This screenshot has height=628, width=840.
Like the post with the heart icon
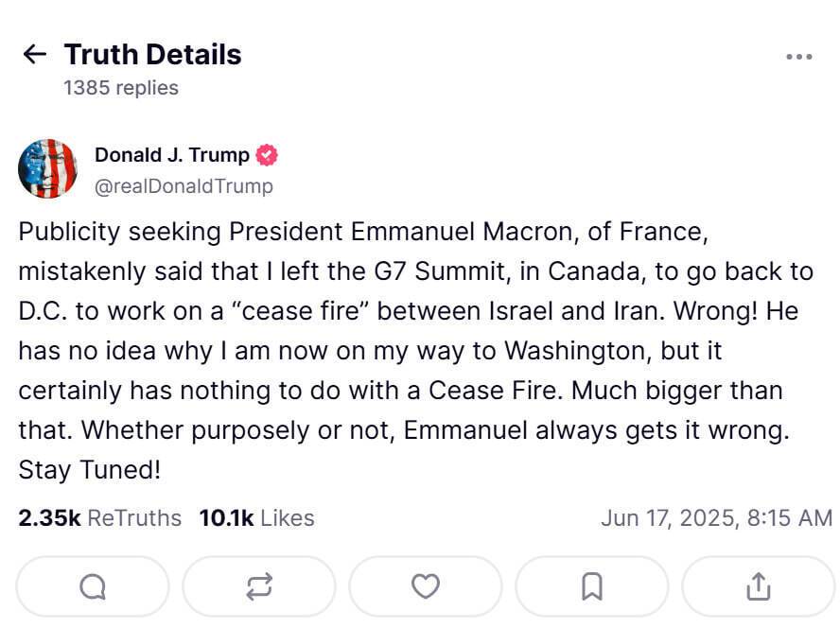click(425, 587)
